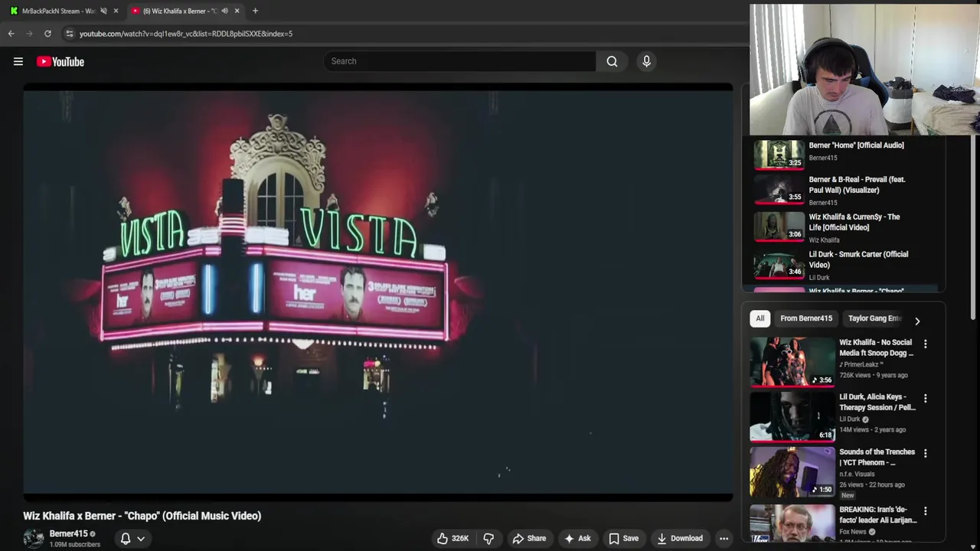Mute the Wiz Khalifa tab audio icon
The width and height of the screenshot is (980, 551).
224,11
